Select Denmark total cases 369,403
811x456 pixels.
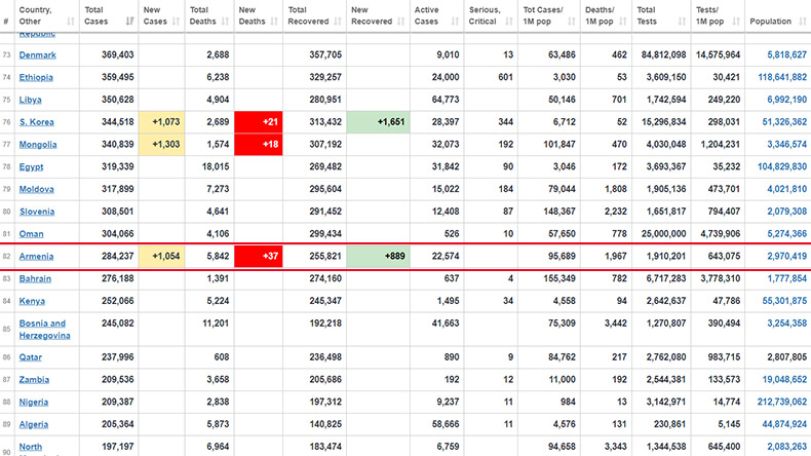(x=118, y=55)
